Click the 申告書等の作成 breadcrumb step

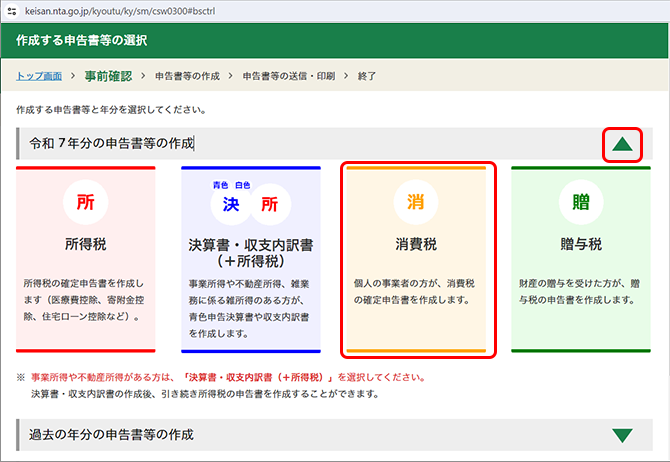point(187,76)
